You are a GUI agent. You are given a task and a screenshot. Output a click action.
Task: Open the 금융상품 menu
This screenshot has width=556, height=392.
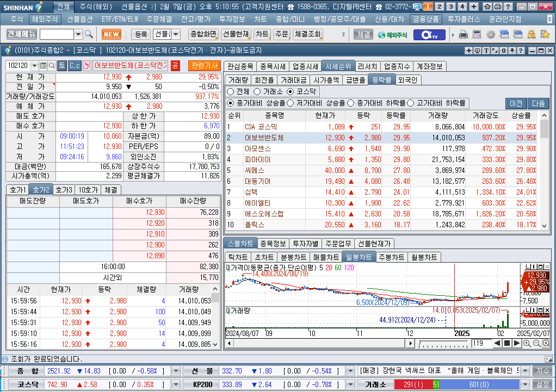tap(425, 19)
